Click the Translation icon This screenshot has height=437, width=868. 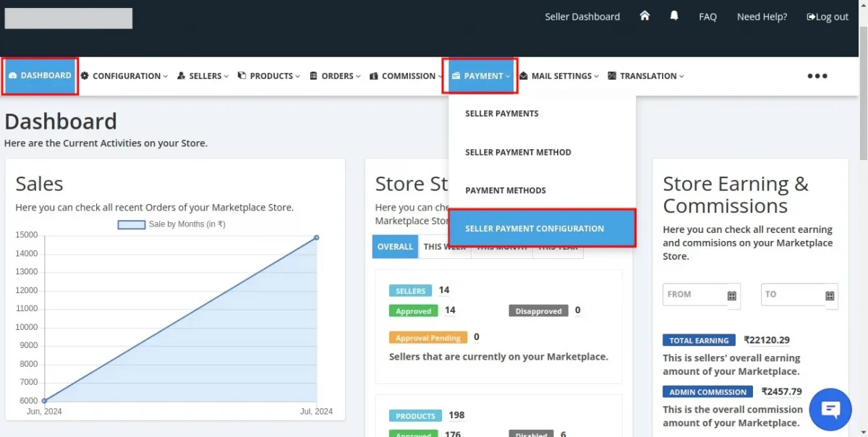(612, 76)
